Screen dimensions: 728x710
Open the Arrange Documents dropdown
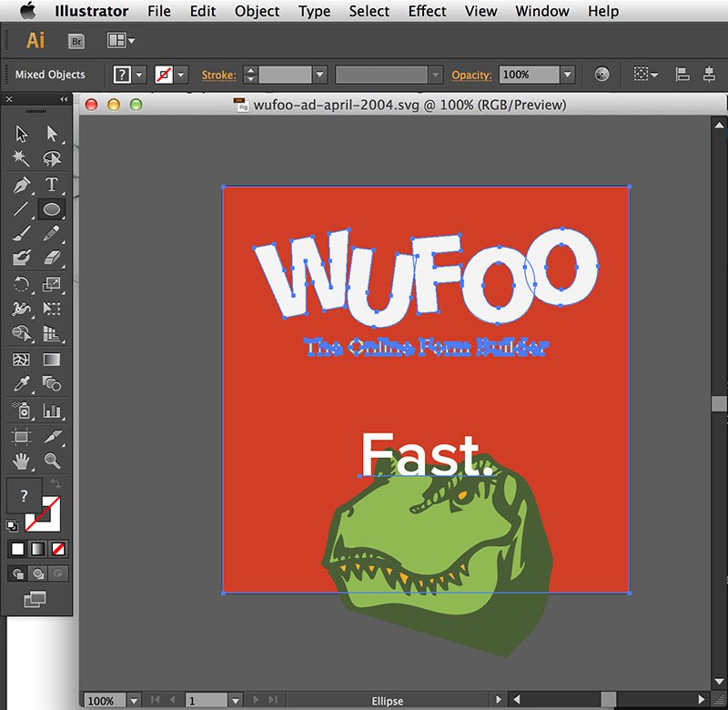point(121,41)
